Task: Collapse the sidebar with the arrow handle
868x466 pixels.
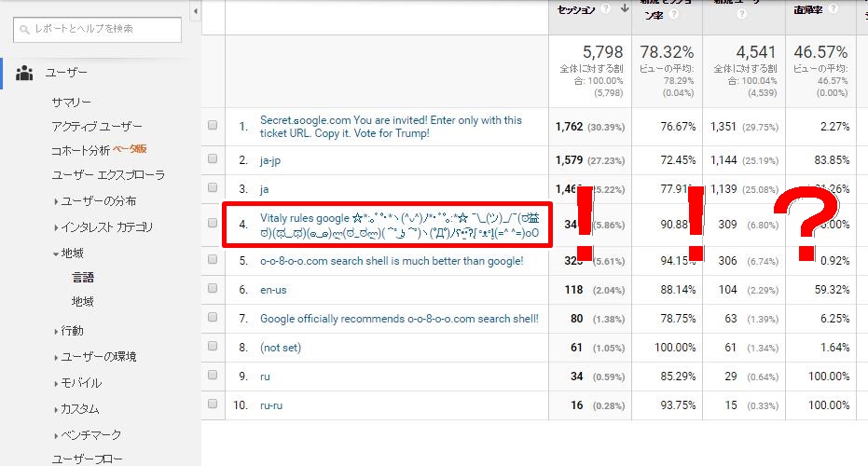Action: tap(196, 11)
